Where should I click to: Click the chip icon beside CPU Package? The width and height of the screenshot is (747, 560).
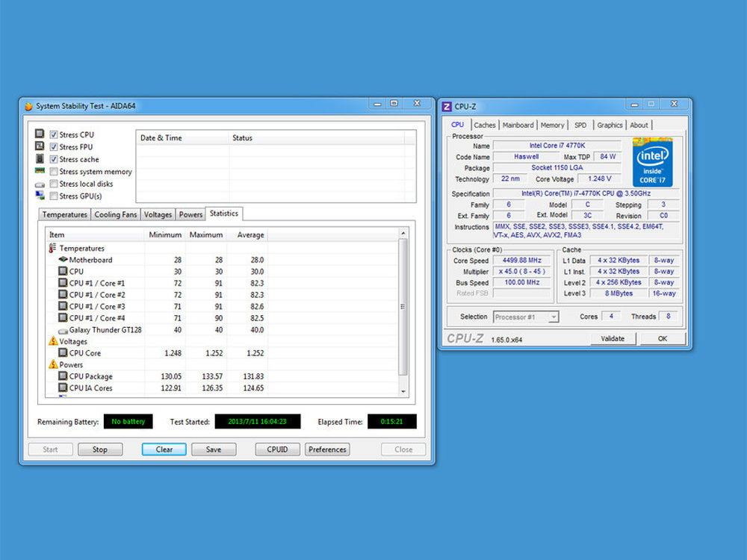(x=63, y=376)
